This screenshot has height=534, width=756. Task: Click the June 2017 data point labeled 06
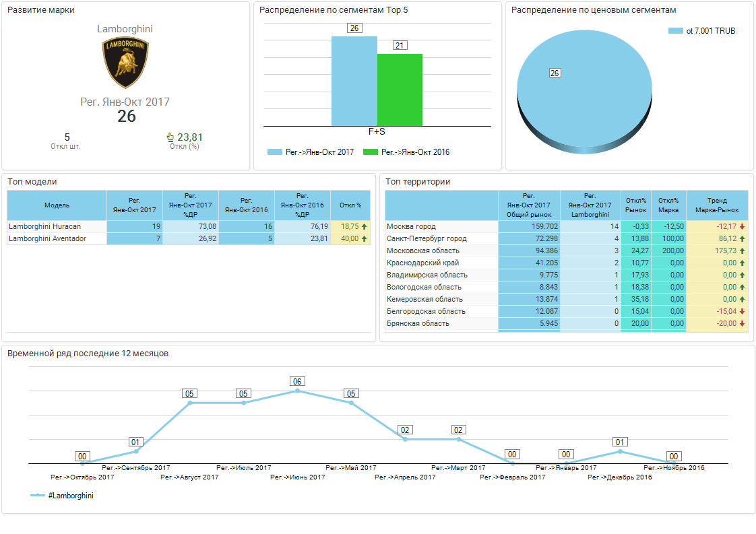tap(298, 391)
